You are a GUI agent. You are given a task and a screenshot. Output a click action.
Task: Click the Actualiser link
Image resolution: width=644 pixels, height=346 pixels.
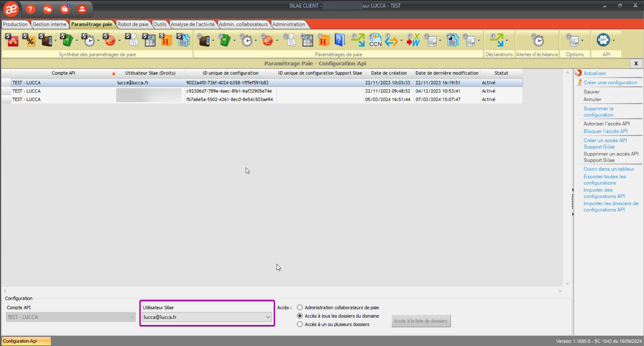click(x=595, y=73)
